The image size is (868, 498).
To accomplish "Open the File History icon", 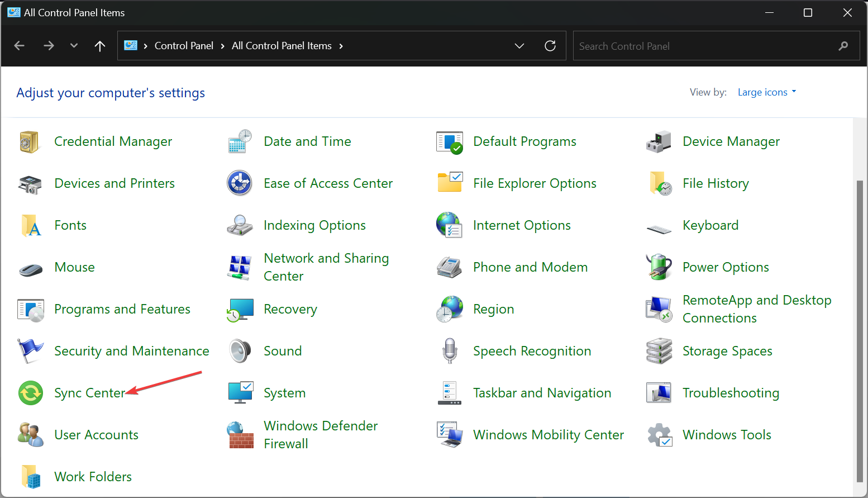I will point(660,183).
